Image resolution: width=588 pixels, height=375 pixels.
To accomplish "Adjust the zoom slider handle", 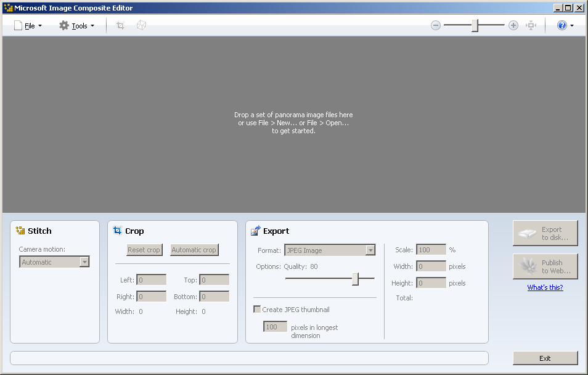I will tap(475, 25).
